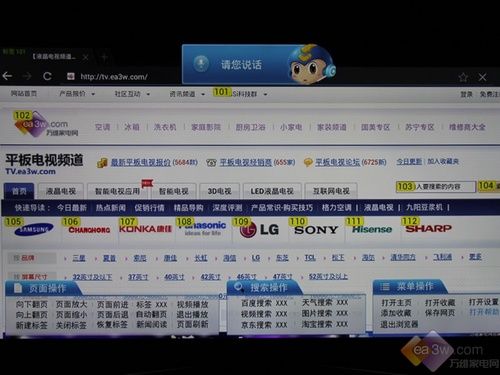Reload the page with refresh icon
500x375 pixels.
coord(47,76)
